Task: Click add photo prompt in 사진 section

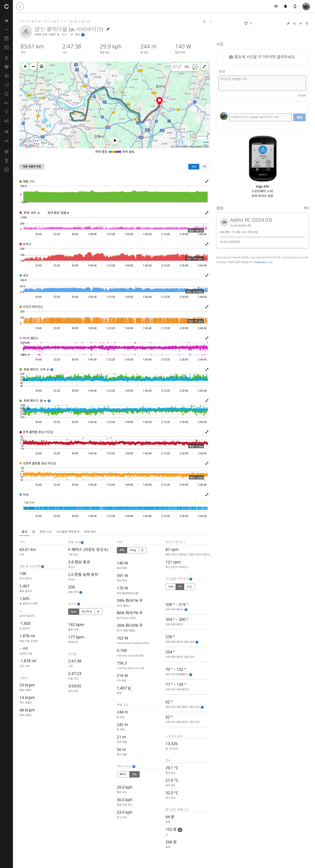Action: [262, 57]
